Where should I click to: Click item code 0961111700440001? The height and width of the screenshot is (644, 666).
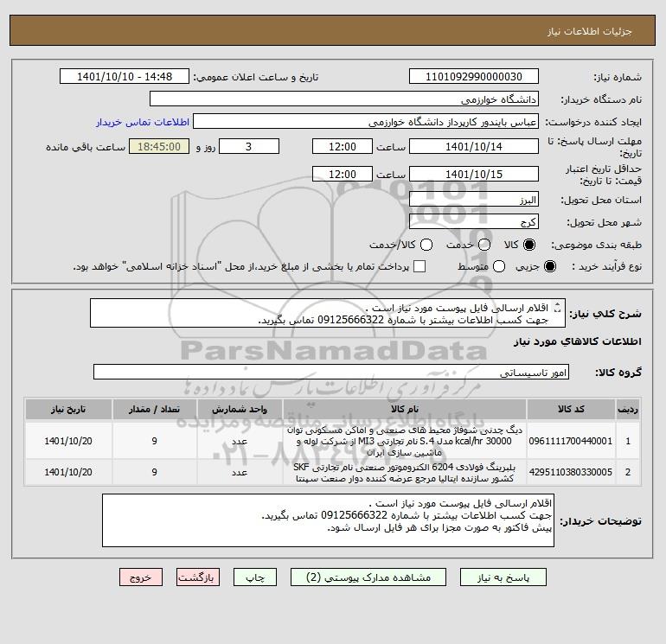tap(571, 441)
